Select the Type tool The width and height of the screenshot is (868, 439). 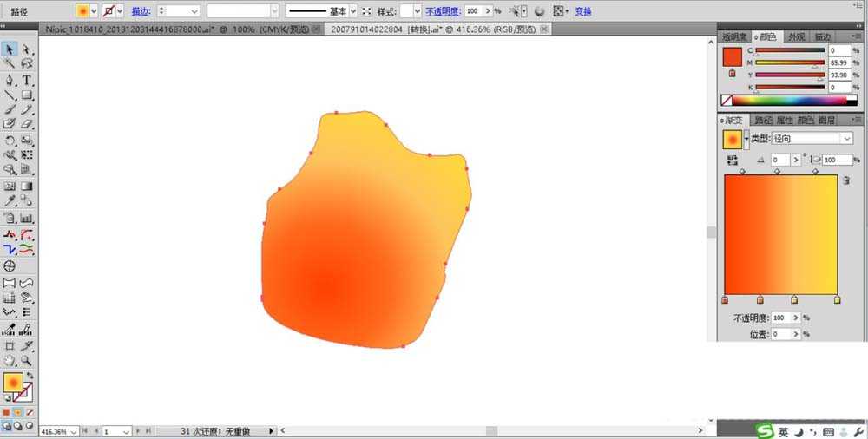tap(27, 81)
